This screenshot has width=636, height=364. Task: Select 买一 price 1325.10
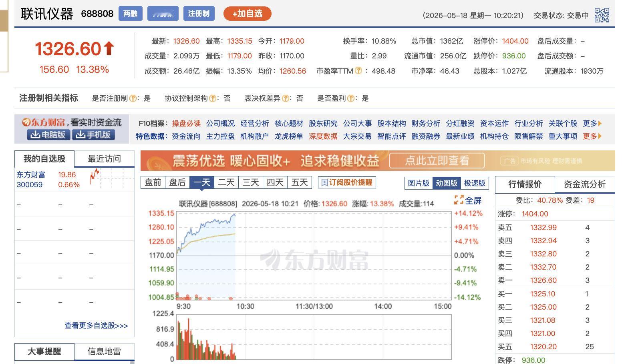click(543, 294)
